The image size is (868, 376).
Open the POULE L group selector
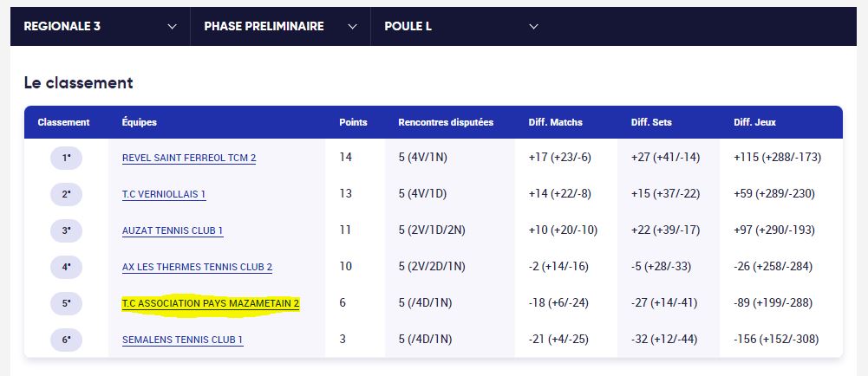(x=460, y=27)
